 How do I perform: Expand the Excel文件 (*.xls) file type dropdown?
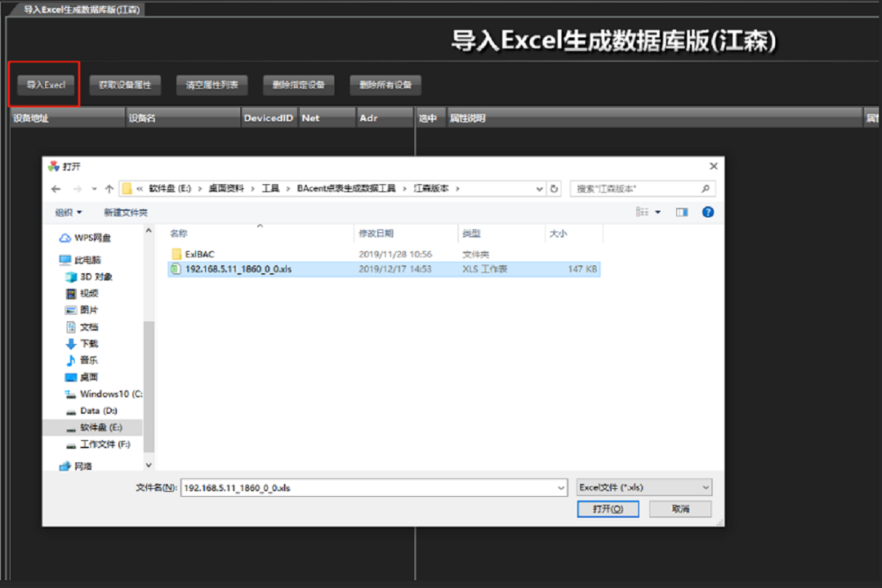(x=645, y=487)
